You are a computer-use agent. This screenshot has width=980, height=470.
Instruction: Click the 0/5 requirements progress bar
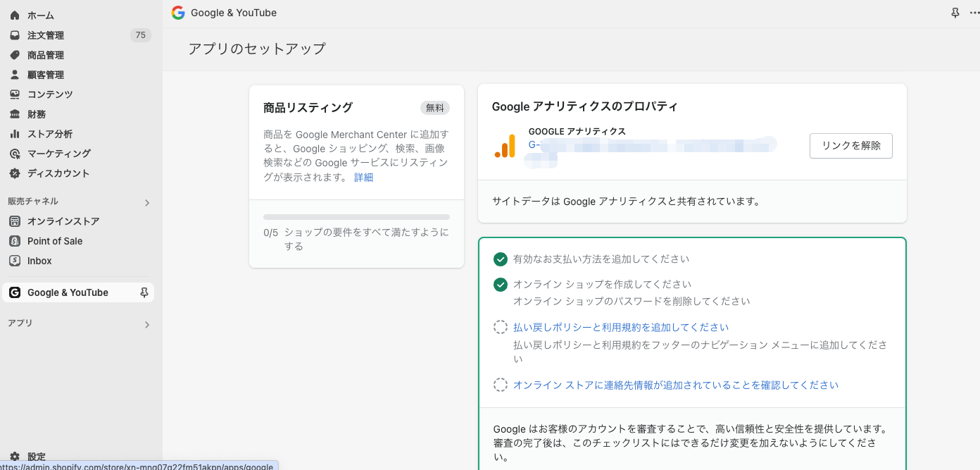356,217
